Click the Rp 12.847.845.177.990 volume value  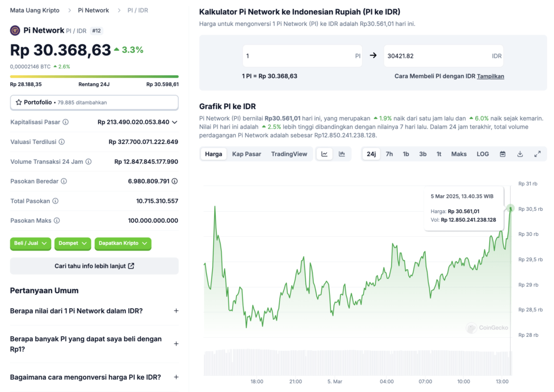pos(146,162)
